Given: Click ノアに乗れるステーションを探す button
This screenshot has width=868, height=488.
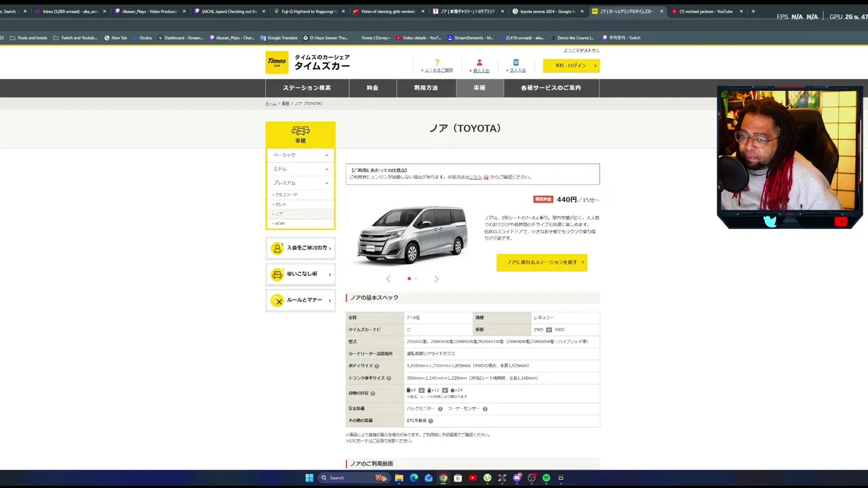Looking at the screenshot, I should click(542, 262).
